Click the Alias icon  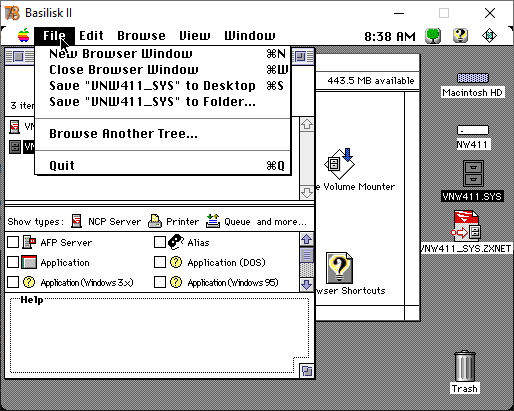pyautogui.click(x=176, y=242)
